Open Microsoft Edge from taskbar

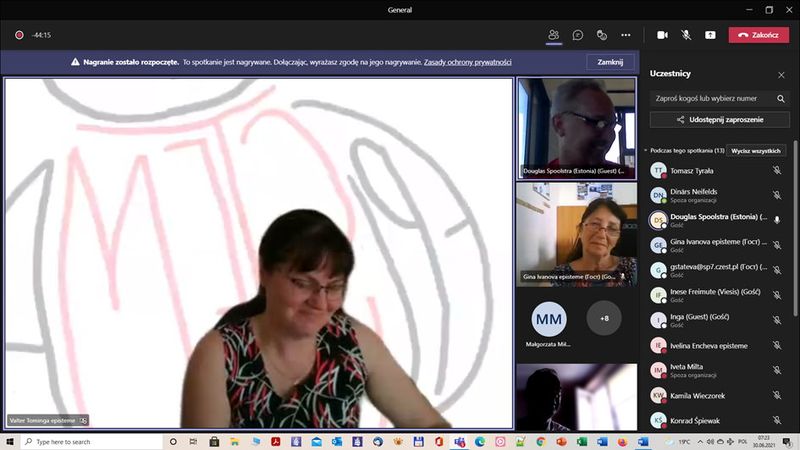(x=480, y=441)
